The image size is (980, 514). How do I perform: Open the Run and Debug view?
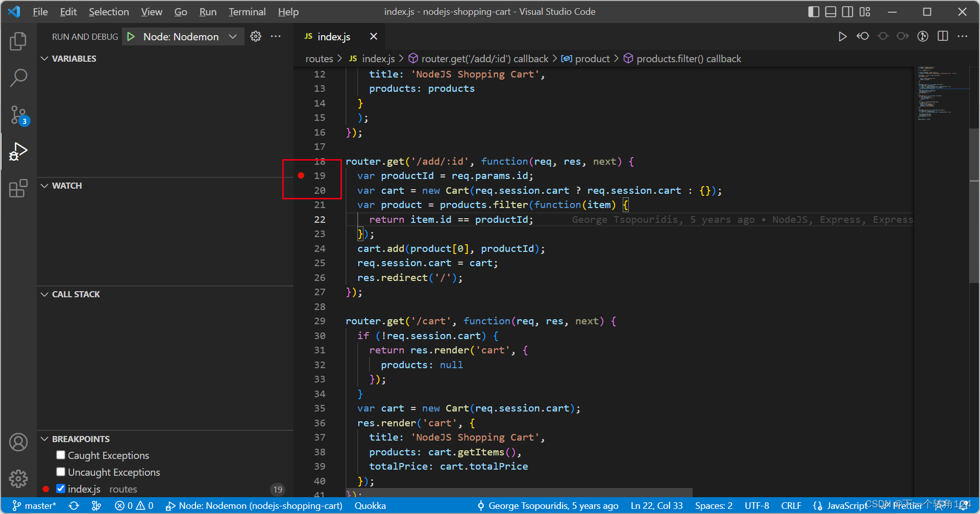18,152
